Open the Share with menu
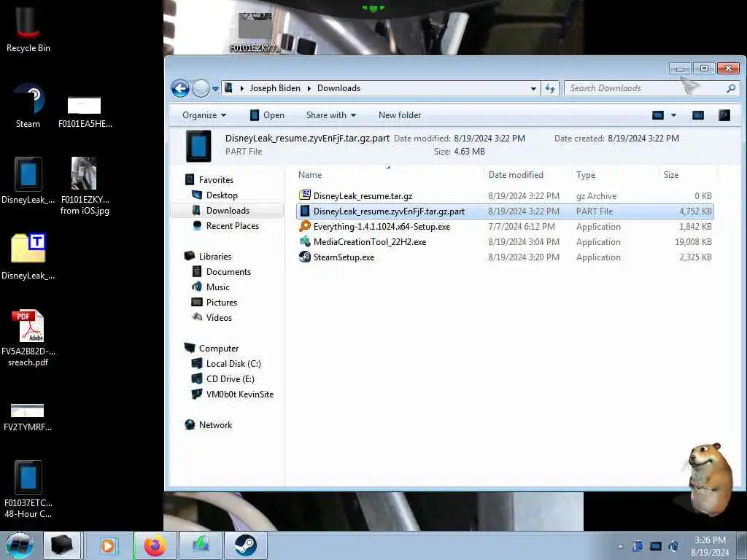This screenshot has height=560, width=747. pyautogui.click(x=331, y=115)
